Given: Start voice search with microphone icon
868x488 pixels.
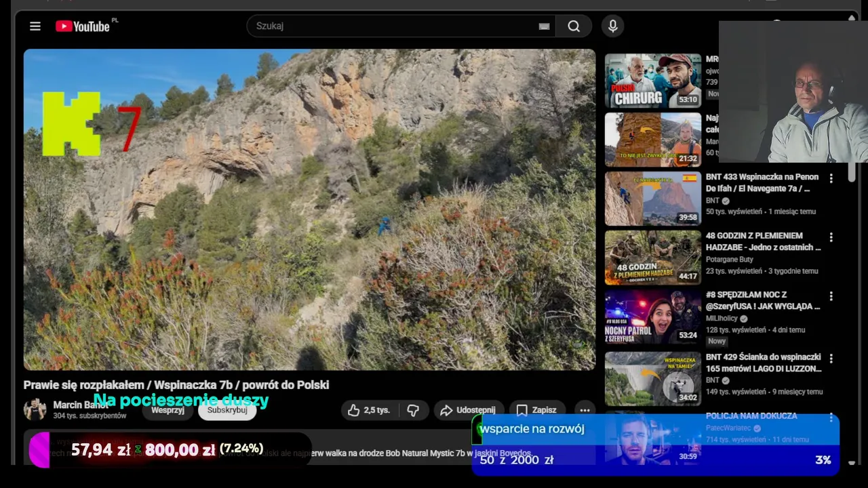Looking at the screenshot, I should click(613, 26).
